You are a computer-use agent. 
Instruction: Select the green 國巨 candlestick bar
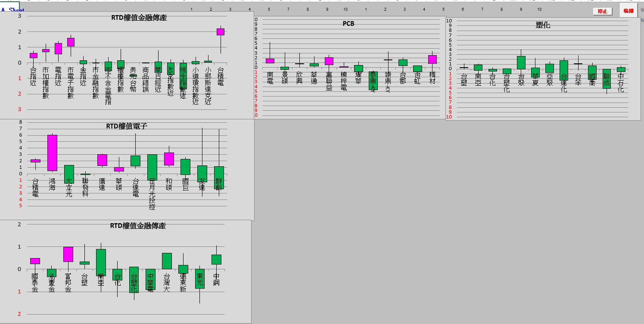[x=185, y=167]
